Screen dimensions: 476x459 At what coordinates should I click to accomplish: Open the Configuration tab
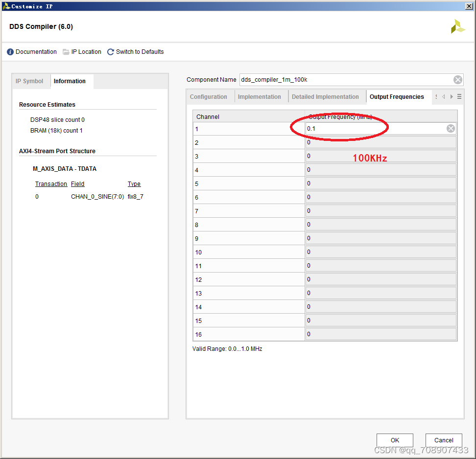(209, 97)
